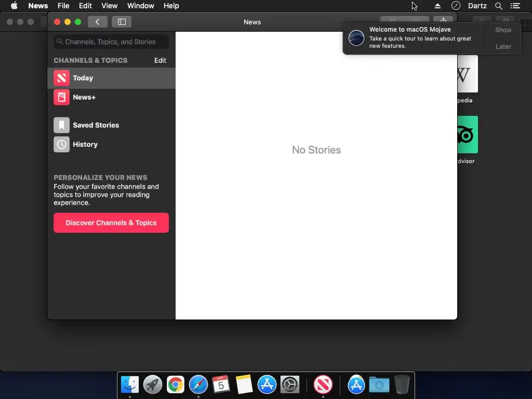Screen dimensions: 532x399
Task: Open the Trash in the Dock
Action: tap(402, 385)
